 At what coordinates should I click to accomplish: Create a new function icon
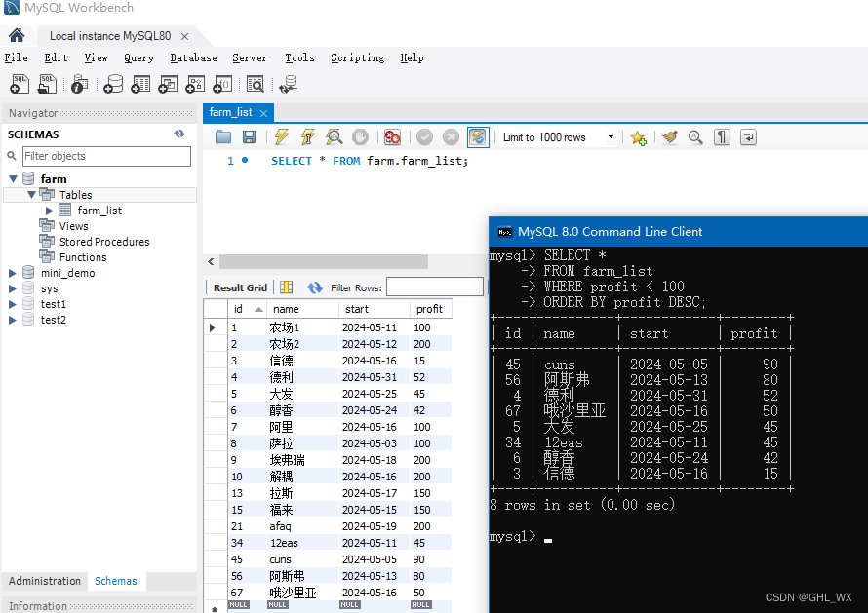click(222, 84)
